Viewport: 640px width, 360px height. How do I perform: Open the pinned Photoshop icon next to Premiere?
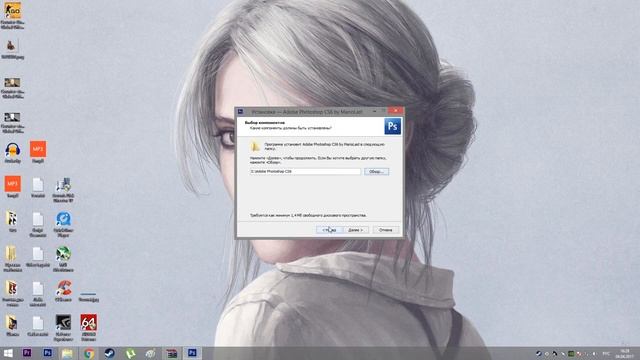click(x=47, y=353)
